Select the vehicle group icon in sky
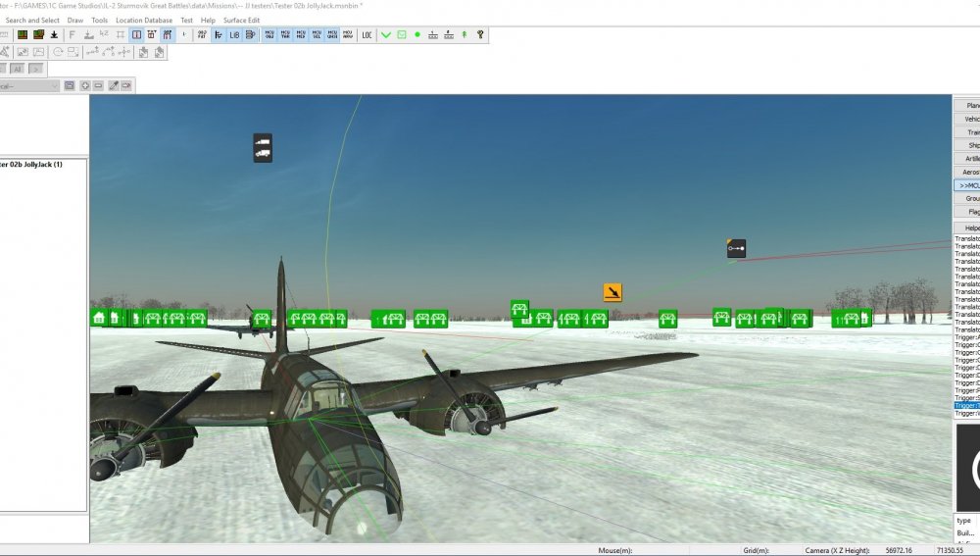The height and width of the screenshot is (556, 980). (x=263, y=148)
